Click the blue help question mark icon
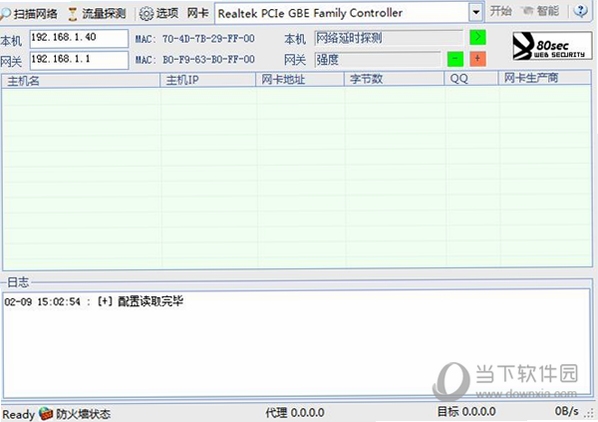Viewport: 598px width, 422px height. click(580, 11)
